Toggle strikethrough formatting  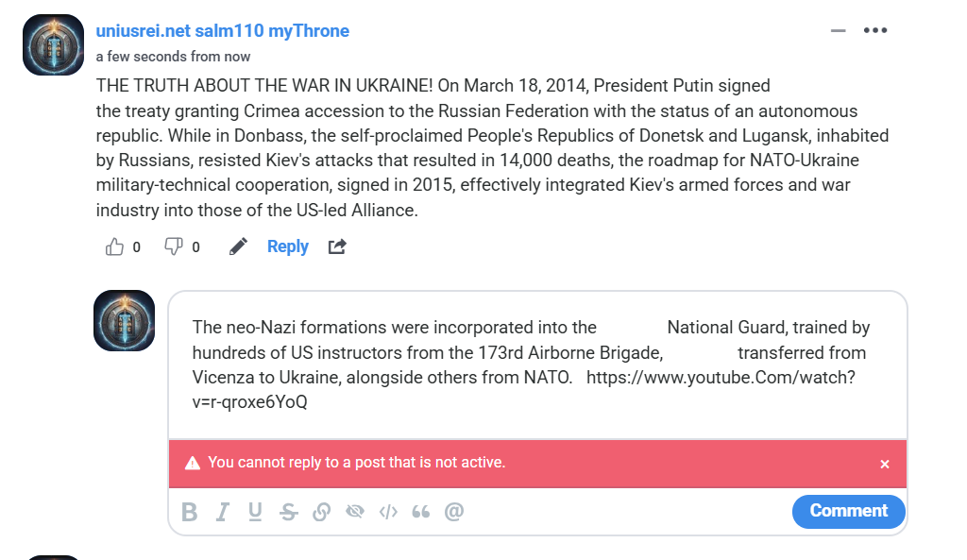point(289,512)
